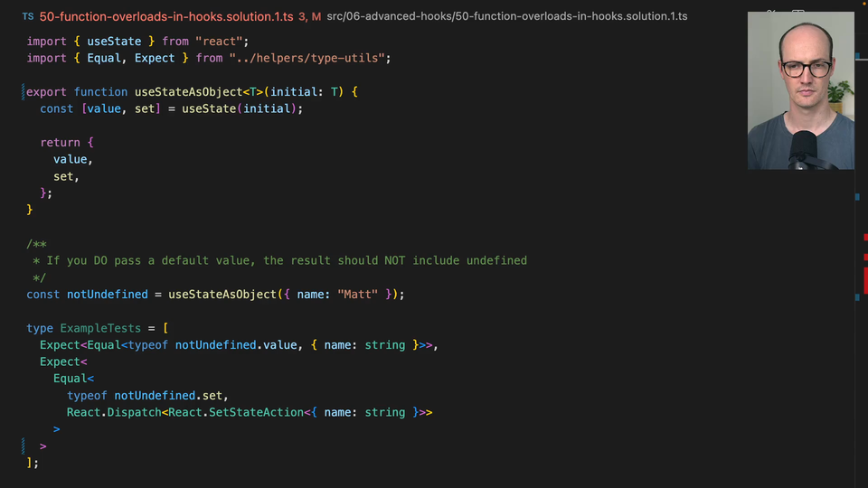This screenshot has height=488, width=868.
Task: Click the "Matt" string literal
Action: pos(358,295)
